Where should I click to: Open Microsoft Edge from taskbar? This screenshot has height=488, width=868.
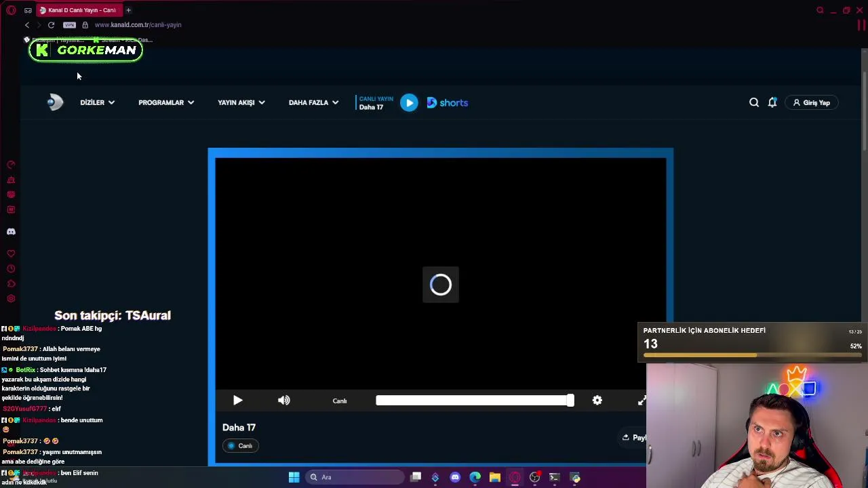pos(475,477)
